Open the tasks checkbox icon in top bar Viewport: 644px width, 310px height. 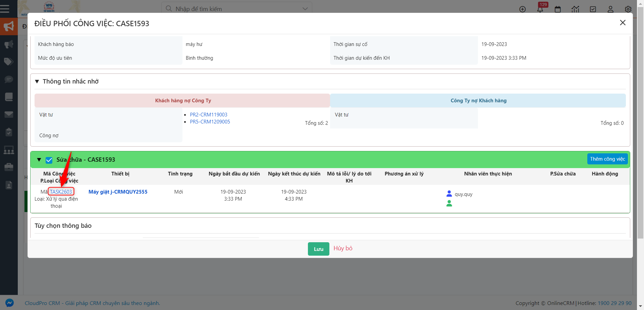click(593, 9)
